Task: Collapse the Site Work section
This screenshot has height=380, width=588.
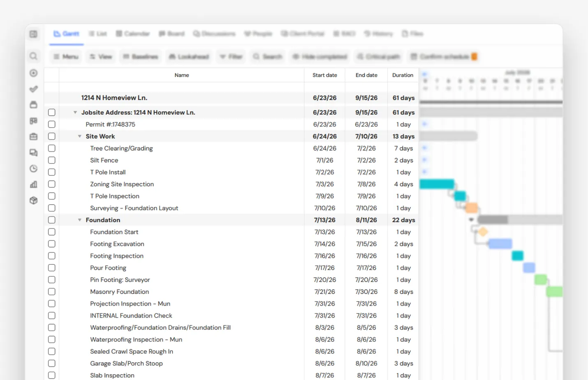Action: point(80,136)
